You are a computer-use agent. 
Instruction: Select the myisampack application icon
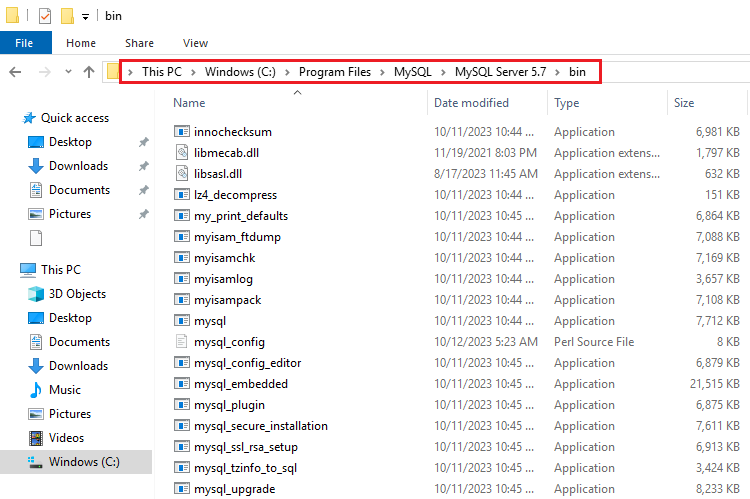182,300
